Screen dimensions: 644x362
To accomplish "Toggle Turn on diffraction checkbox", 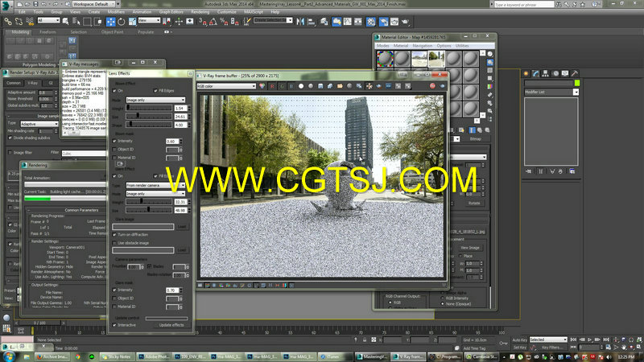I will (114, 235).
